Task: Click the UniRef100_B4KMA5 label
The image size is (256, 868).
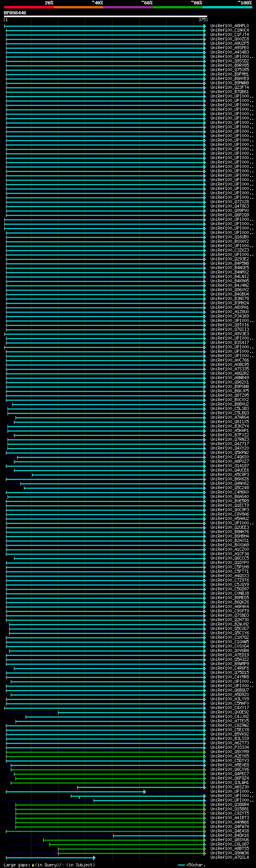Action: pos(230,281)
